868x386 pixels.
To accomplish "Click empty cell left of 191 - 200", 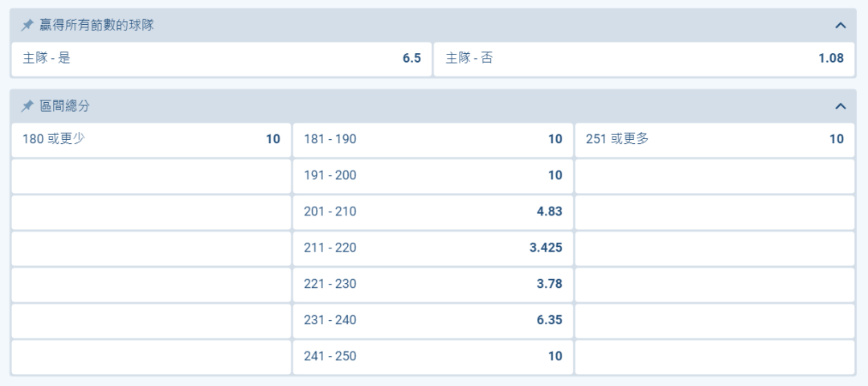I will (x=151, y=175).
